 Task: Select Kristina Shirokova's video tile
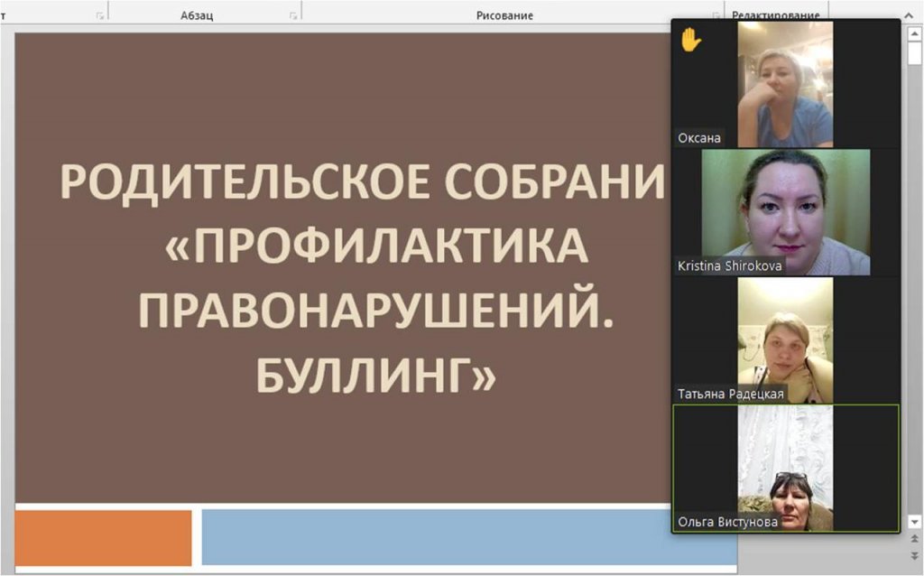click(x=785, y=212)
